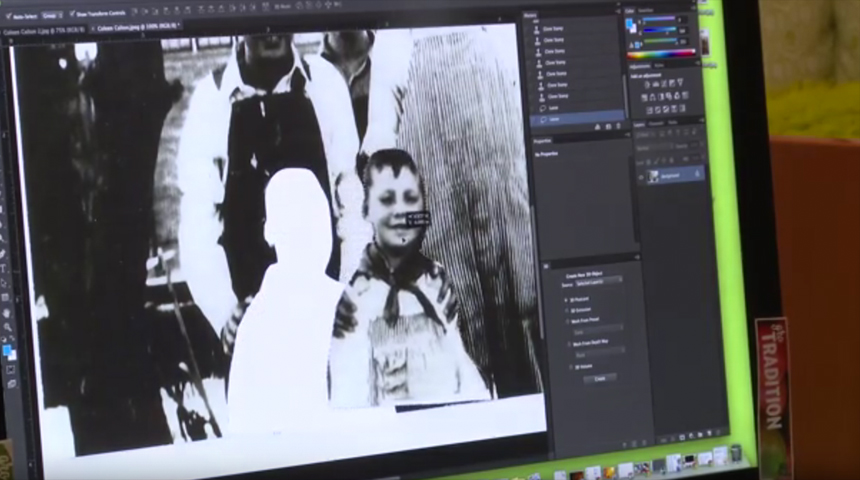This screenshot has width=860, height=480.
Task: Select the 3D Extrusion radio option
Action: [x=567, y=310]
